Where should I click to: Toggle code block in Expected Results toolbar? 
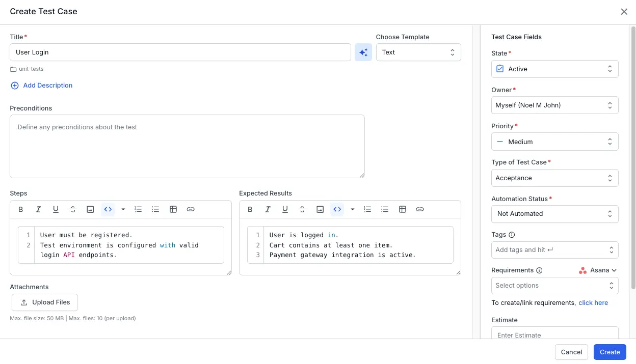click(x=337, y=209)
